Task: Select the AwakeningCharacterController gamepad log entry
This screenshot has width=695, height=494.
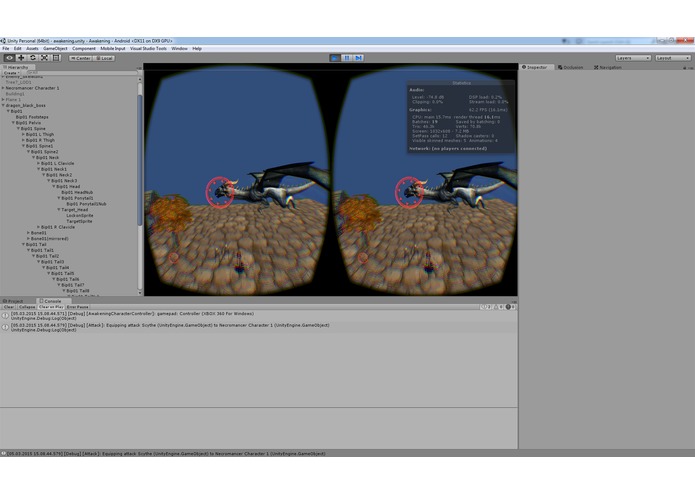Action: [259, 316]
